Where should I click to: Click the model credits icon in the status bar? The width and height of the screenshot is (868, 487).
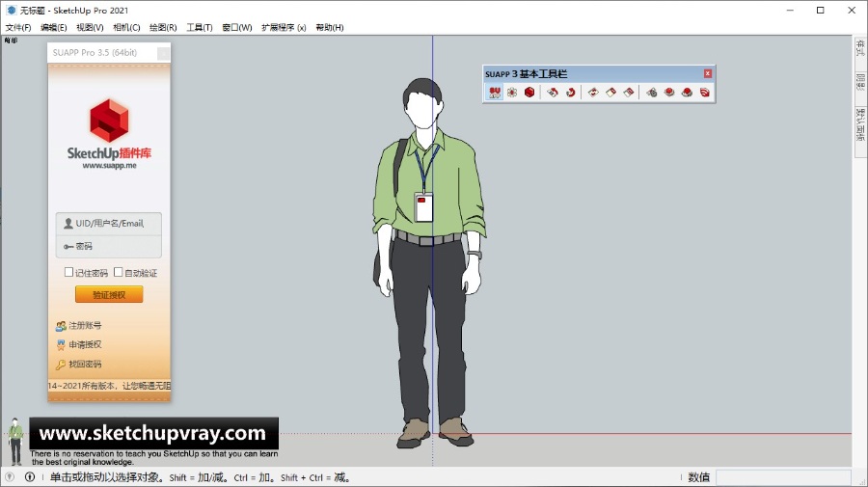tap(30, 476)
